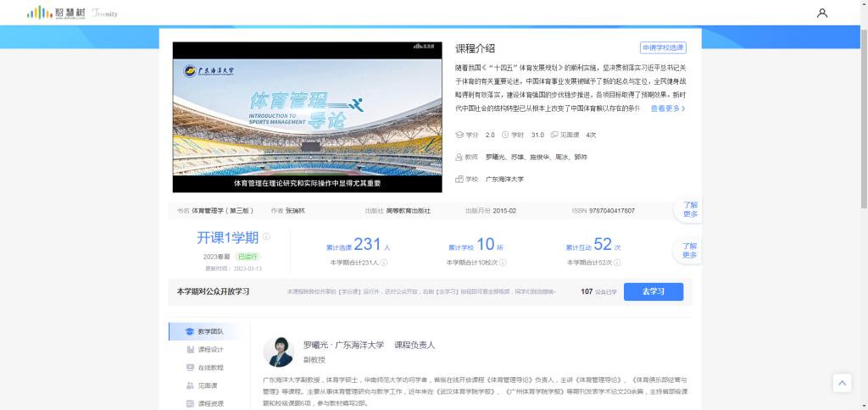The height and width of the screenshot is (410, 868).
Task: Click the upper 了解更多 floating button
Action: coord(689,209)
